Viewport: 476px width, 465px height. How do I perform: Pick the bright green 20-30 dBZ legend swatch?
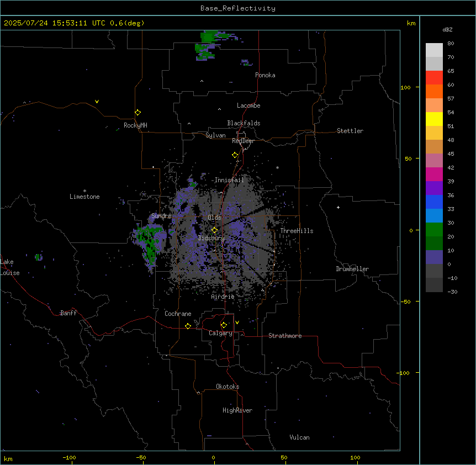(x=434, y=230)
